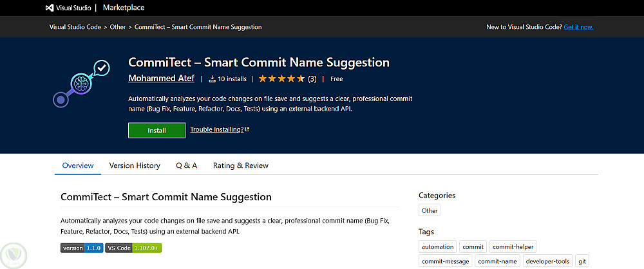Switch to the Version History tab

pos(135,165)
